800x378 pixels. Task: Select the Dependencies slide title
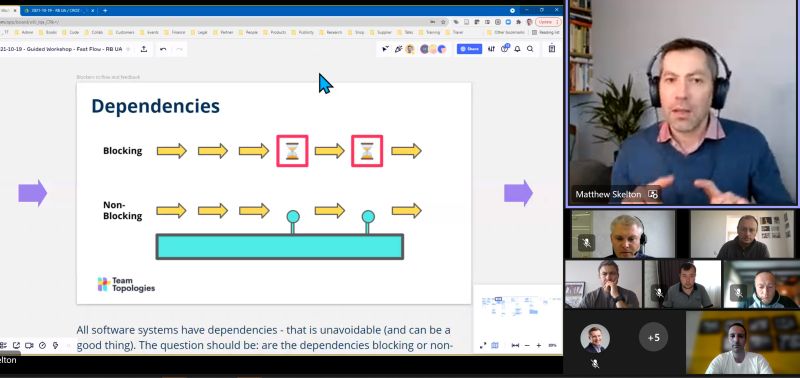156,106
